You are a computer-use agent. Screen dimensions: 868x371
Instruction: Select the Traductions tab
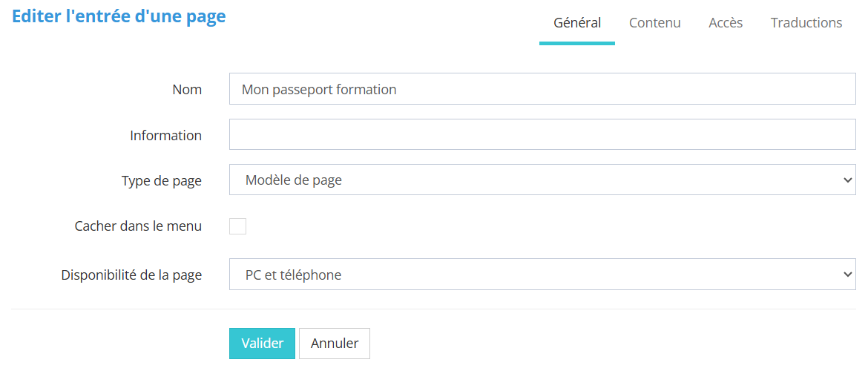tap(806, 23)
